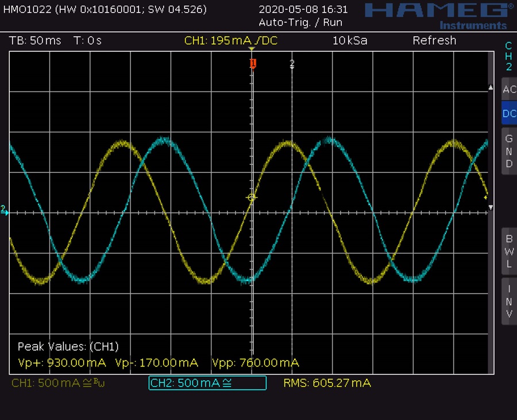Click the cyan CH2 ground level marker

[x=4, y=210]
